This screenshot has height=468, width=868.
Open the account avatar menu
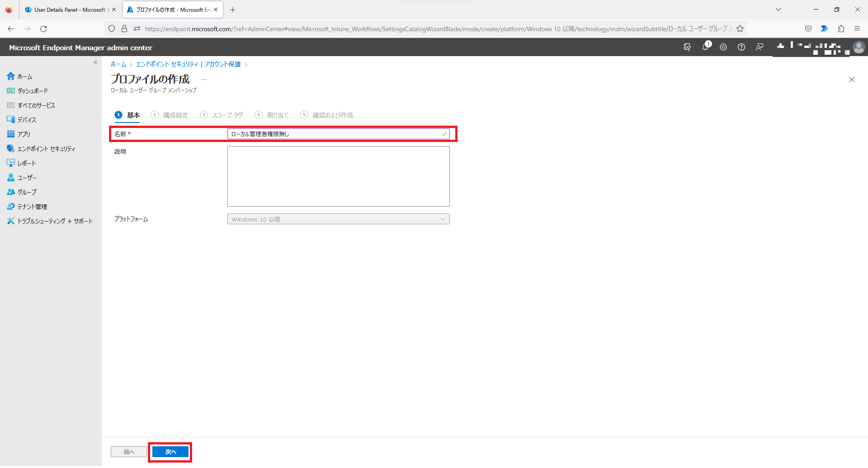click(859, 47)
